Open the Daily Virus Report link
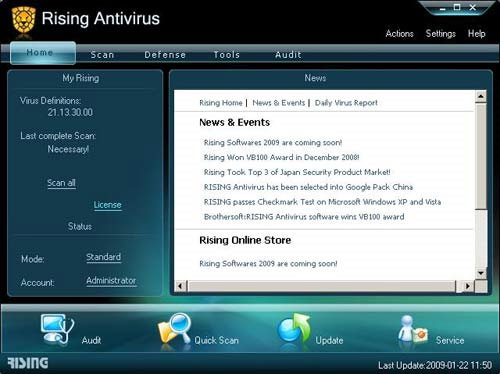The image size is (500, 374). [346, 103]
